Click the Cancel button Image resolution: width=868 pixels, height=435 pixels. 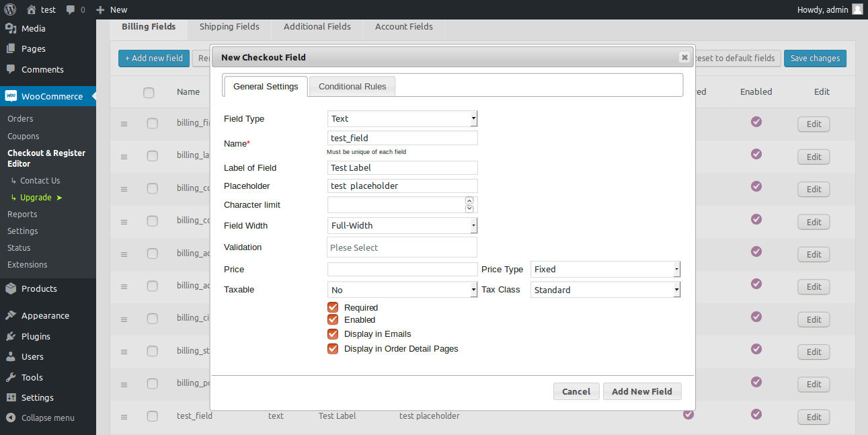click(576, 391)
